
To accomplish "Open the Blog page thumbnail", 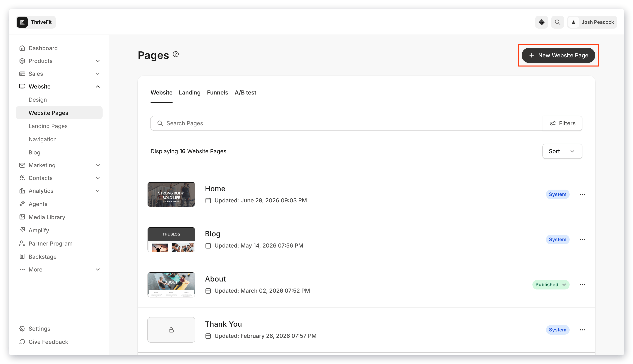I will tap(171, 240).
